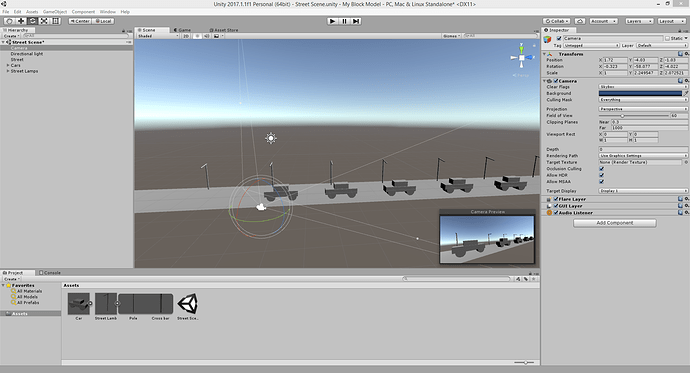The width and height of the screenshot is (690, 373).
Task: Toggle the Static checkbox
Action: tap(667, 38)
